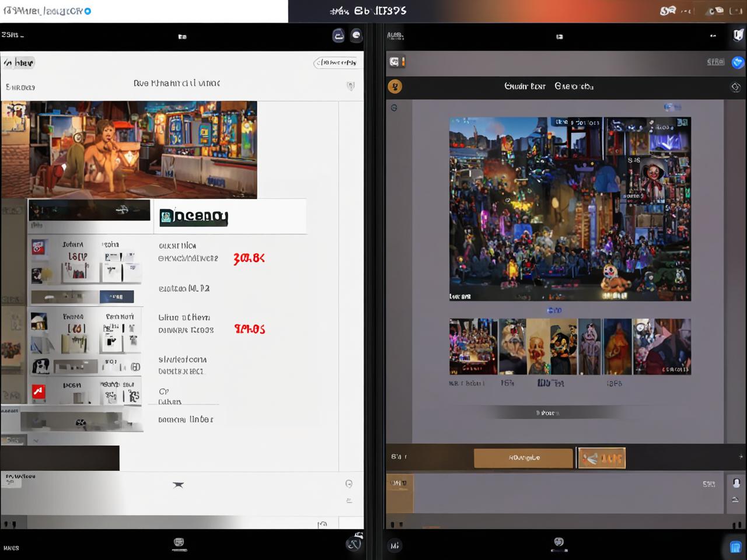This screenshot has height=560, width=747.
Task: Click the round white-dot icon in left window's top bar
Action: [356, 35]
